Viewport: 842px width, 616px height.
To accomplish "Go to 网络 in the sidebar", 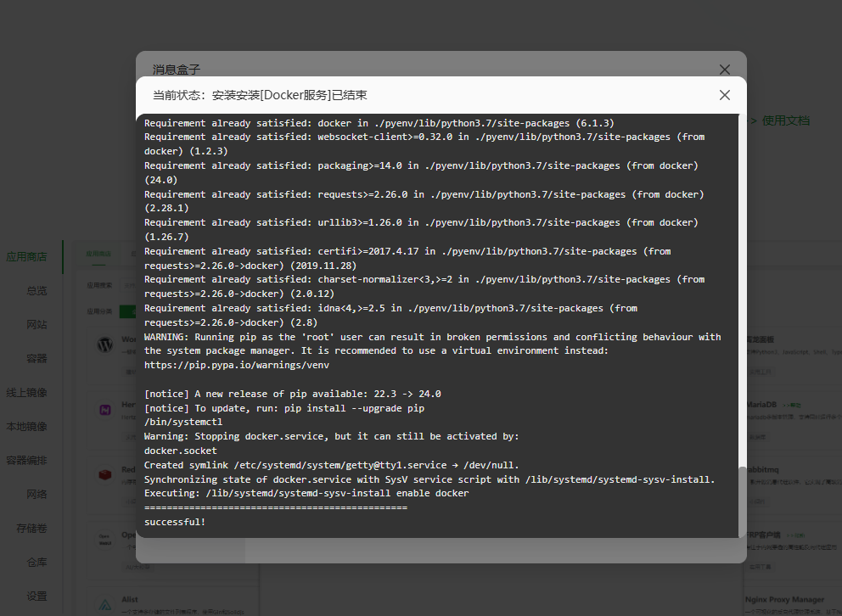I will 36,495.
